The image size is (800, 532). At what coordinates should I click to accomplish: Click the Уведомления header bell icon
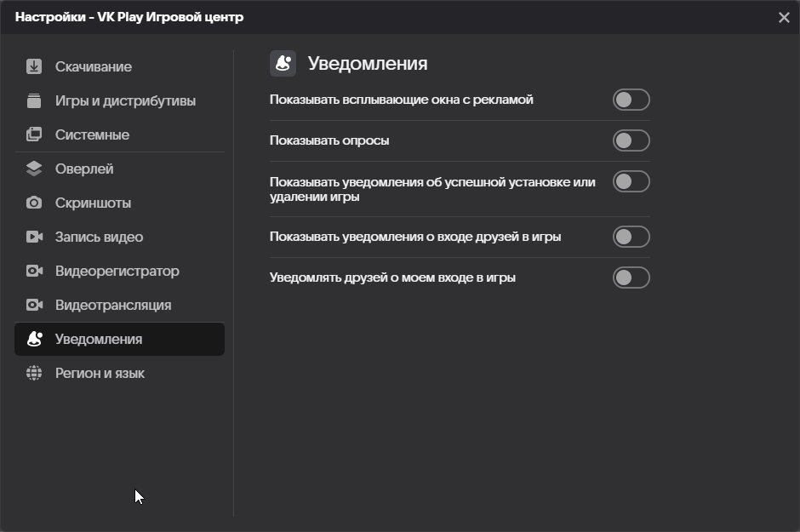coord(283,63)
